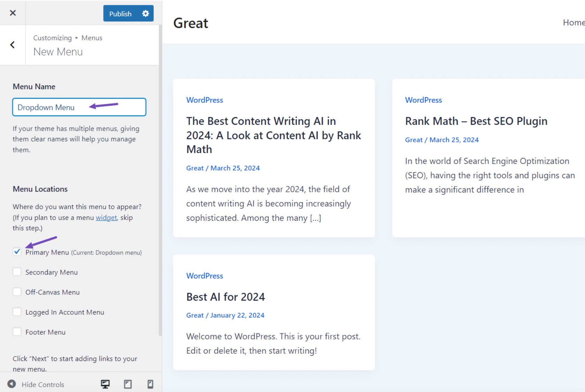Image resolution: width=585 pixels, height=392 pixels.
Task: Click WordPress category on Best AI post
Action: 205,276
